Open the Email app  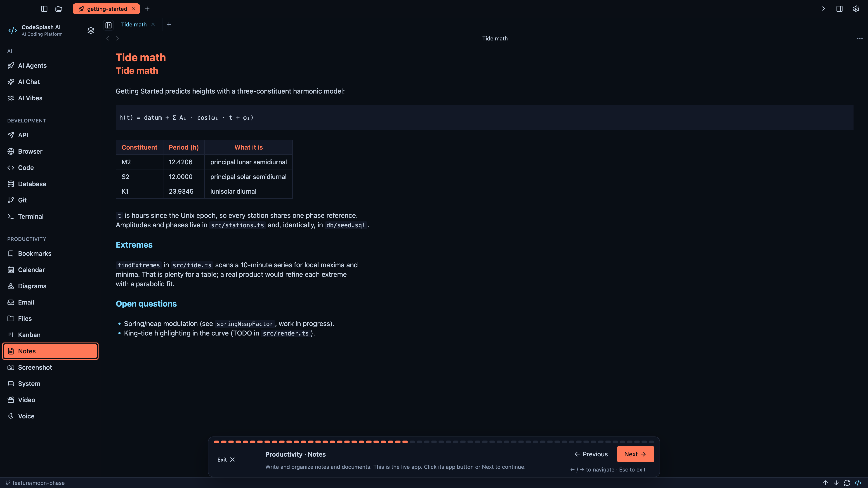pos(51,303)
